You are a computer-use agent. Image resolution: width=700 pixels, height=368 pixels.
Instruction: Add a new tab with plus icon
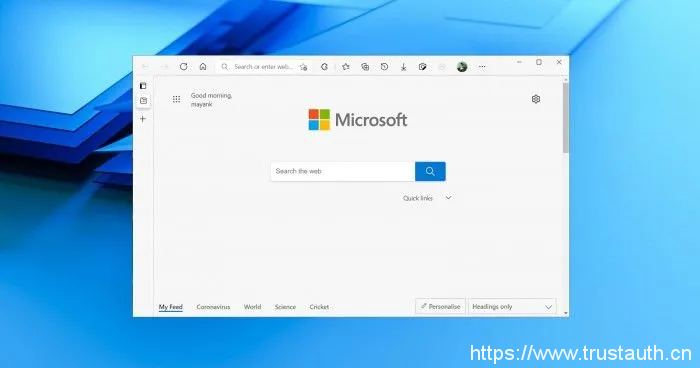click(x=143, y=119)
